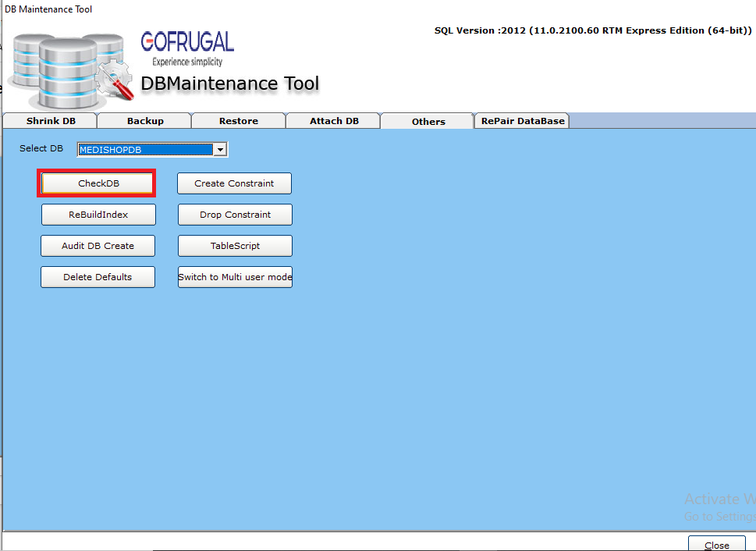Open the Restore tab
This screenshot has height=551, width=756.
tap(239, 121)
